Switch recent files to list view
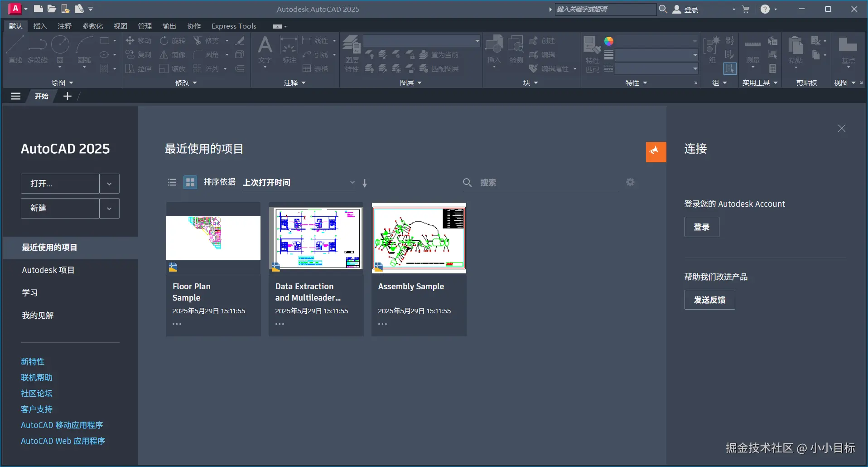 coord(172,182)
